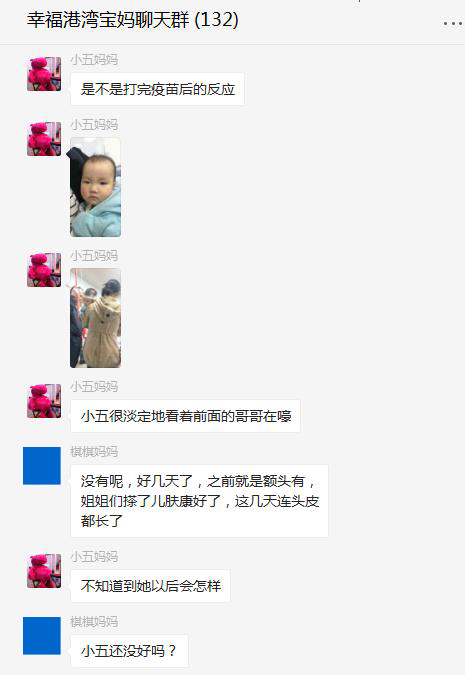This screenshot has height=675, width=465.
Task: Click sender name 棋棋妈妈 above 小五还没好吗
Action: (x=94, y=622)
